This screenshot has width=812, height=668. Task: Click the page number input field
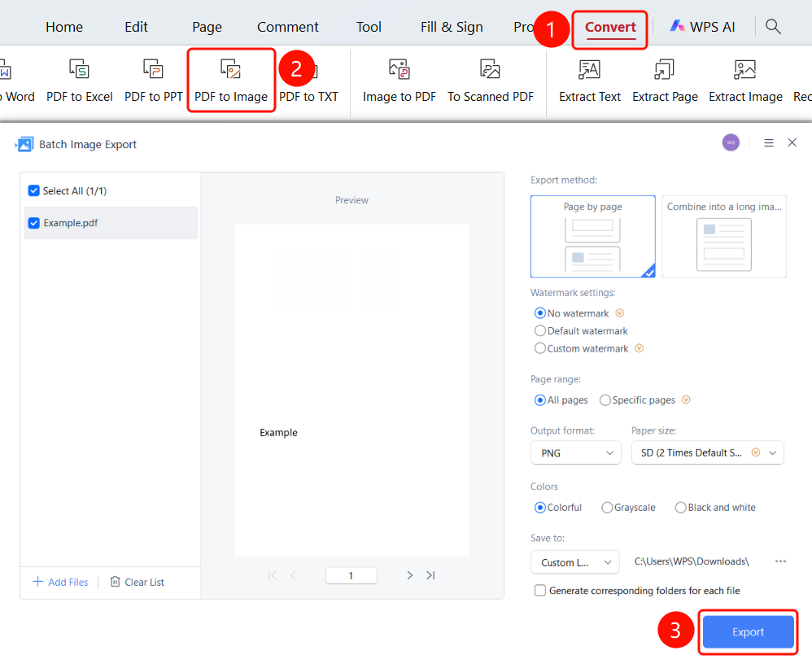pos(351,575)
